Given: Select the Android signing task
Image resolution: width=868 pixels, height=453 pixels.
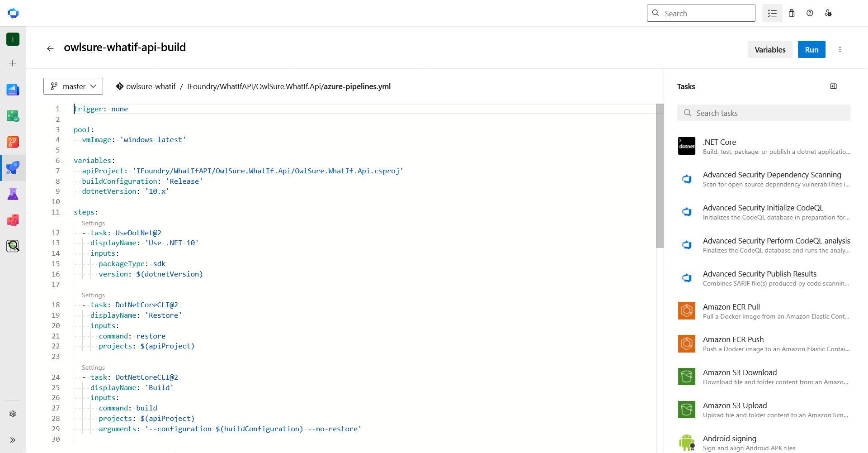Looking at the screenshot, I should pos(764,443).
